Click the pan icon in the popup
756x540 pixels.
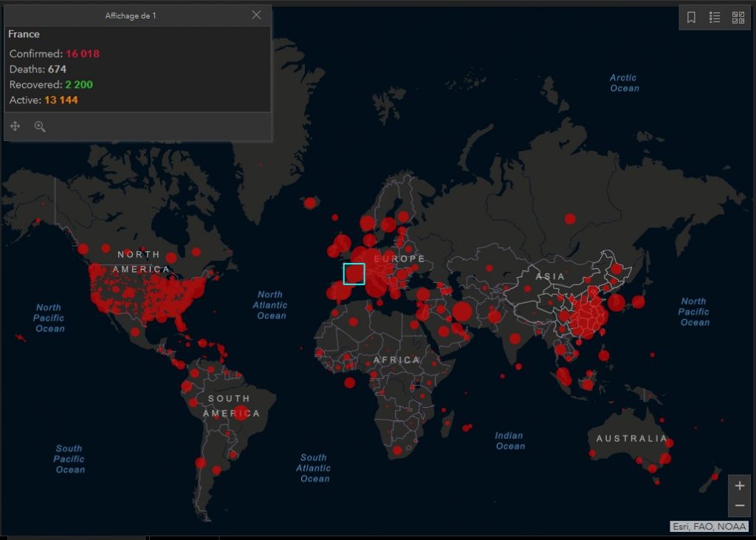pos(15,126)
